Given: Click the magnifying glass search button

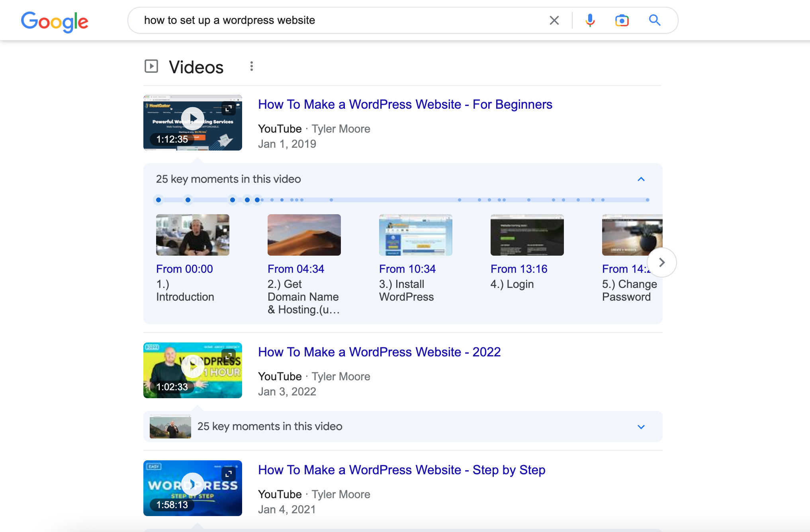Looking at the screenshot, I should coord(654,20).
